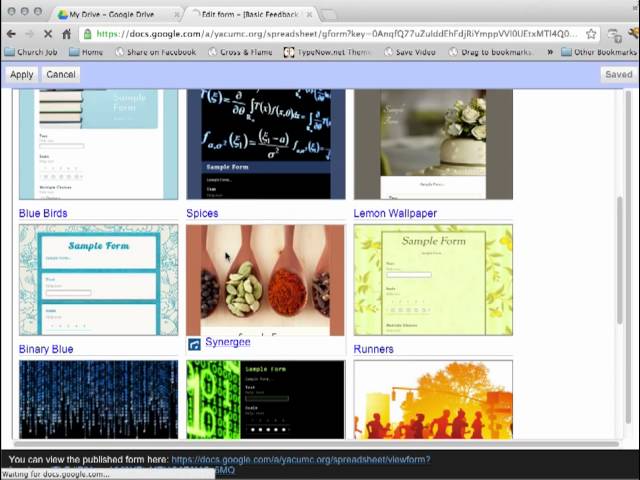This screenshot has height=480, width=640.
Task: Open the published form URL link
Action: (300, 460)
